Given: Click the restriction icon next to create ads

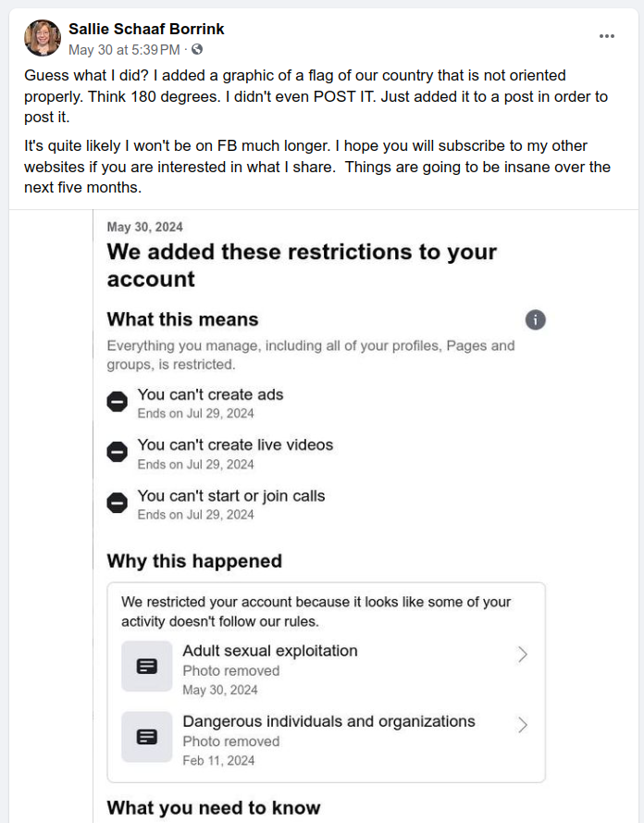Looking at the screenshot, I should [117, 402].
